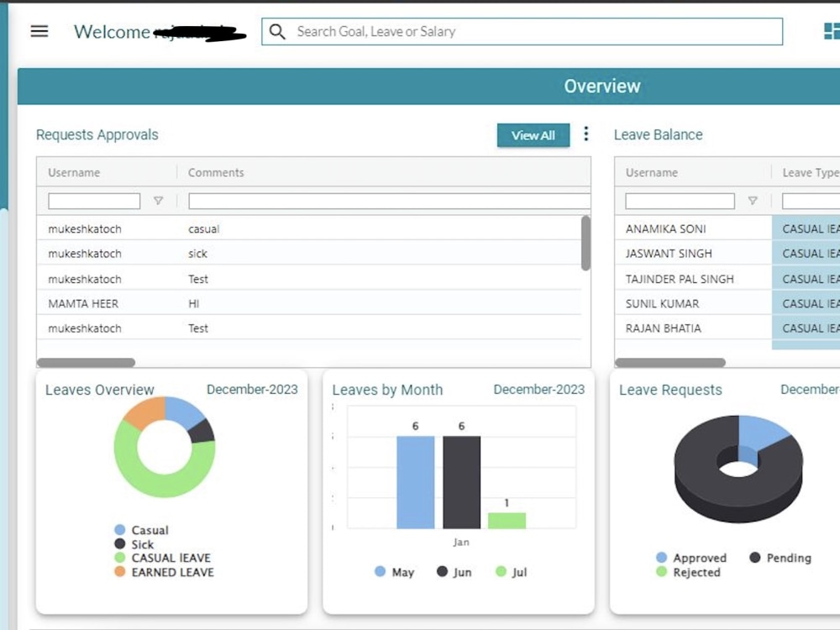Select ANAMIKA SONI in Leave Balance
The width and height of the screenshot is (840, 630).
(x=666, y=228)
